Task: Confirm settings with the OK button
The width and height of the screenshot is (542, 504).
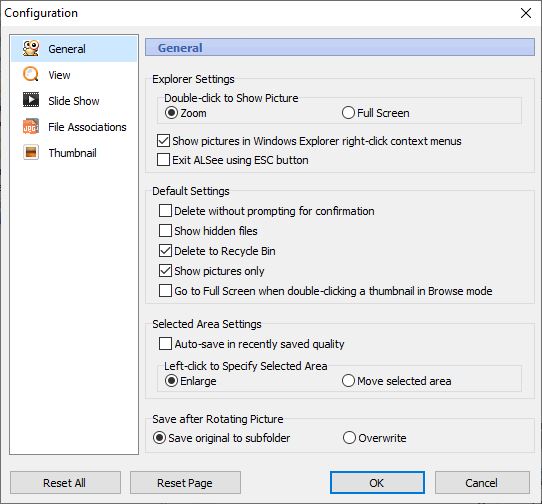Action: click(377, 483)
